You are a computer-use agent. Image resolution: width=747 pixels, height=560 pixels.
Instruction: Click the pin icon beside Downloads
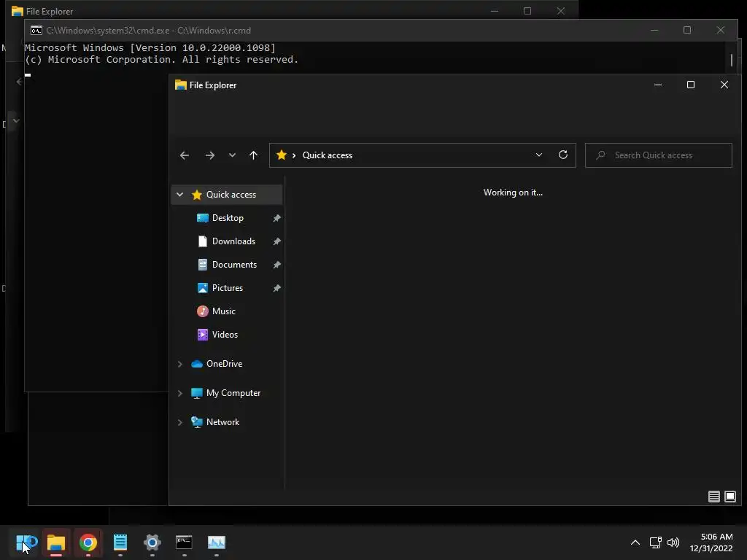tap(276, 241)
